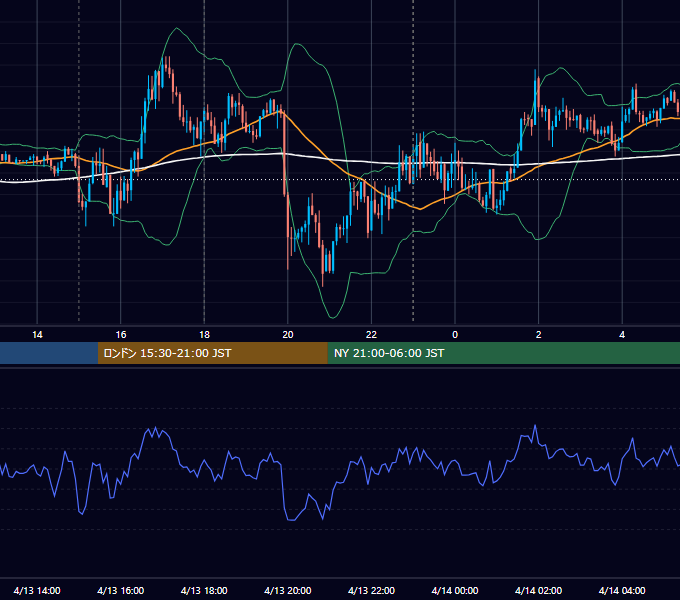Click the 4/14 02:00 label on lower axis
Viewport: 680px width, 600px height.
click(x=539, y=590)
